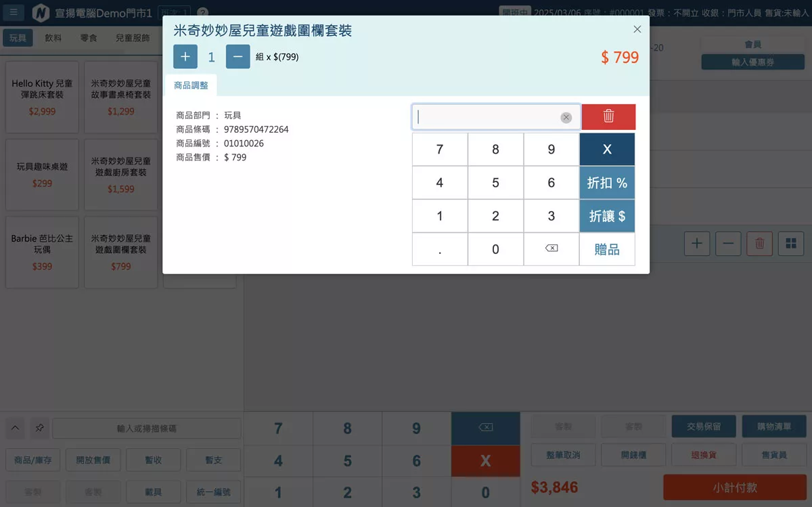Click the plus icon in the cart toolbar

pyautogui.click(x=697, y=243)
